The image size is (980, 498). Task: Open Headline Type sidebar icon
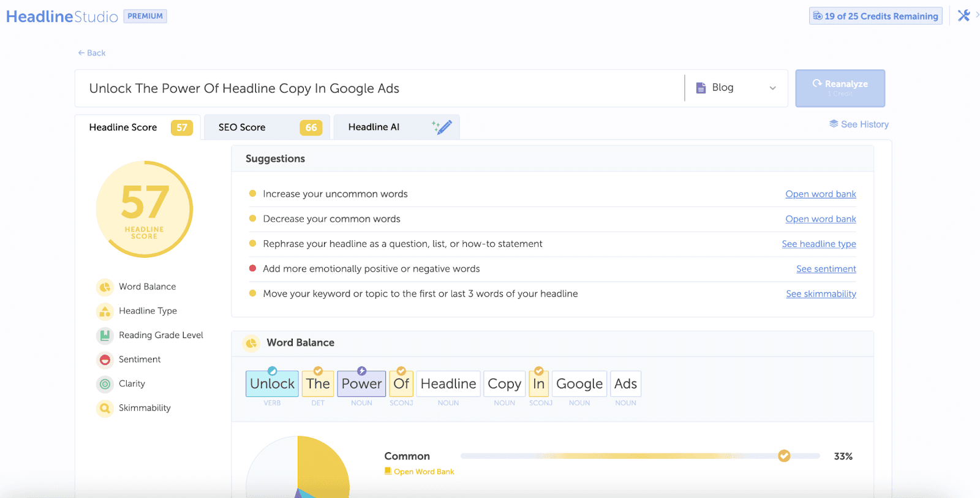(x=105, y=311)
